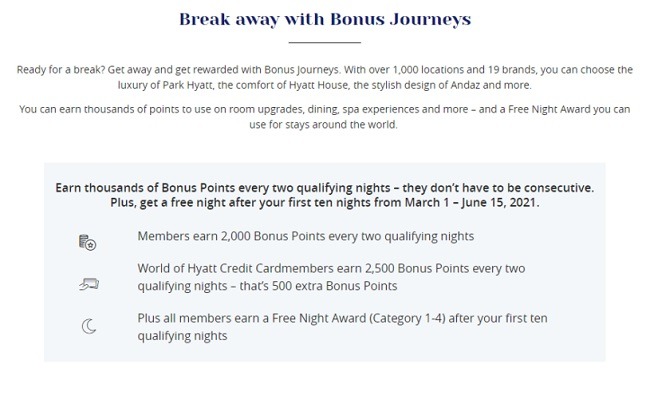Image resolution: width=646 pixels, height=400 pixels.
Task: Click the Free Night Award Category 1-4 text
Action: (x=342, y=318)
